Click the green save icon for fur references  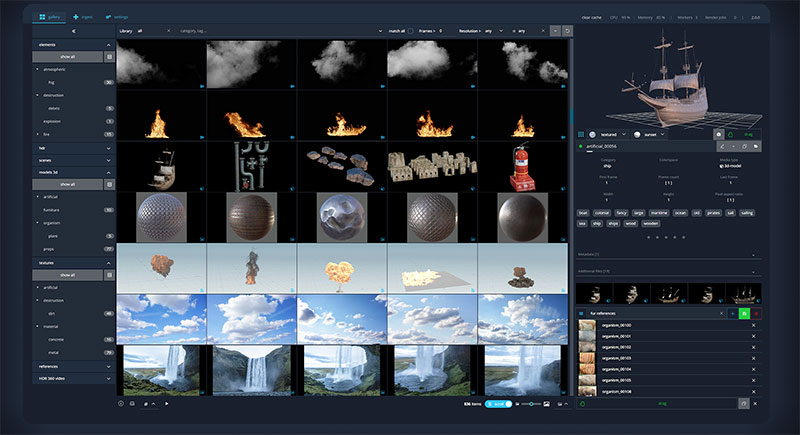click(743, 313)
